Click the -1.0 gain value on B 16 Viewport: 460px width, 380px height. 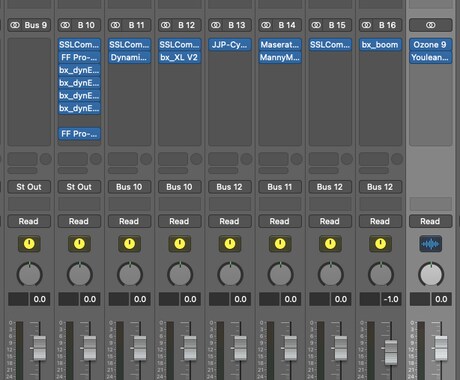tap(390, 299)
